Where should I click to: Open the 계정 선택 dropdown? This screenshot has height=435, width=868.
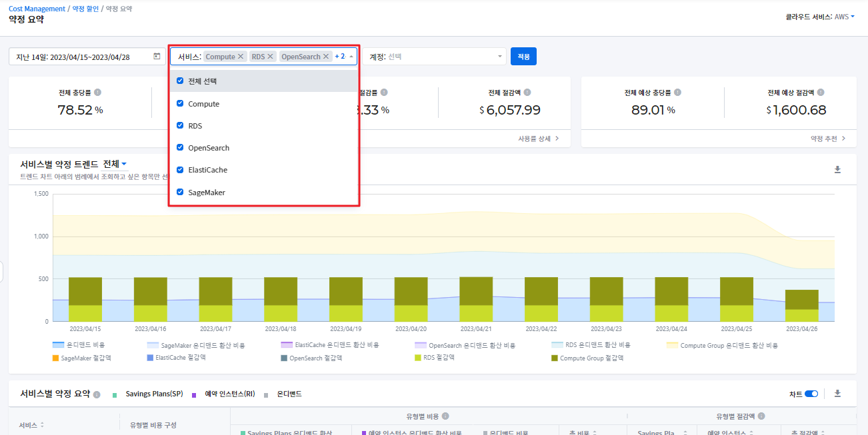pyautogui.click(x=434, y=57)
